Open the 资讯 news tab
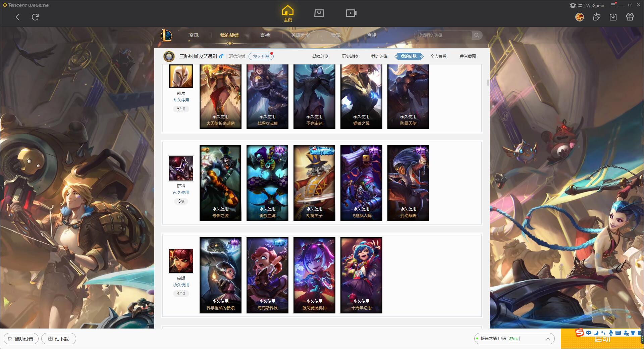644x349 pixels. [x=194, y=35]
